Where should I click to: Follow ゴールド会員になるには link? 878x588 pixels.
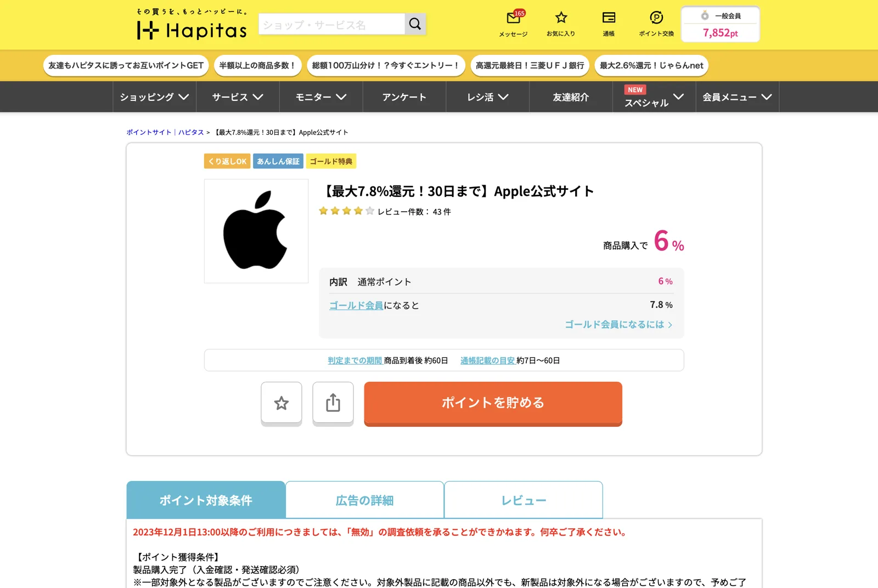coord(618,325)
